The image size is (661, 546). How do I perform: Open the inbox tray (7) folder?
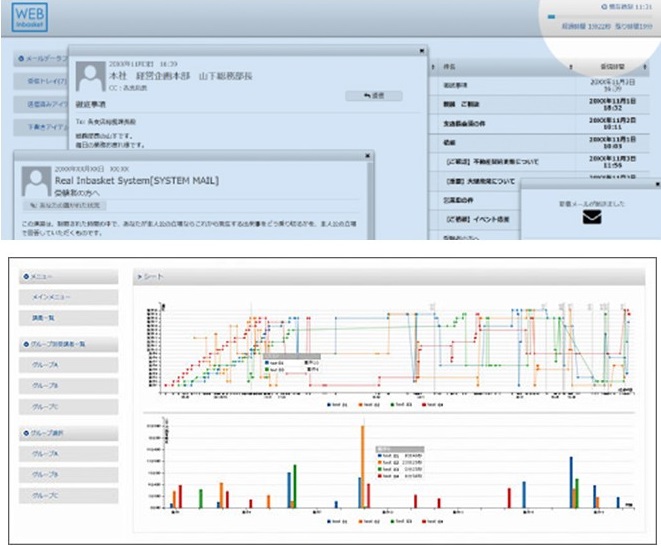click(41, 81)
